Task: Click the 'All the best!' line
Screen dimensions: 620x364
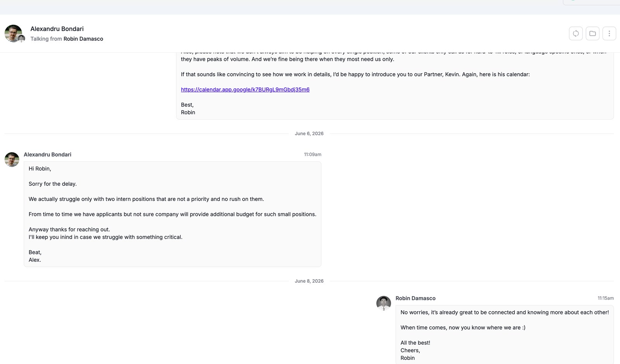Action: point(415,343)
